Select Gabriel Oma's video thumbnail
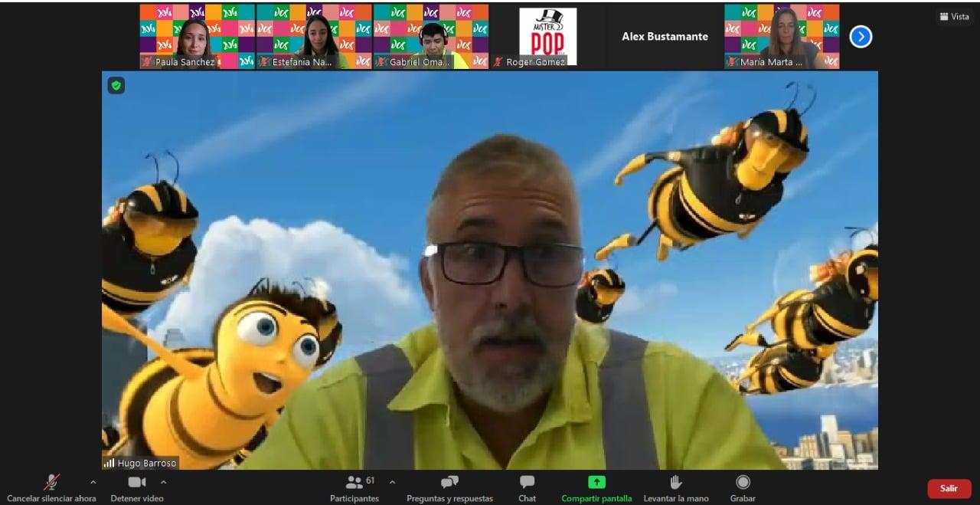The height and width of the screenshot is (505, 980). coord(431,36)
